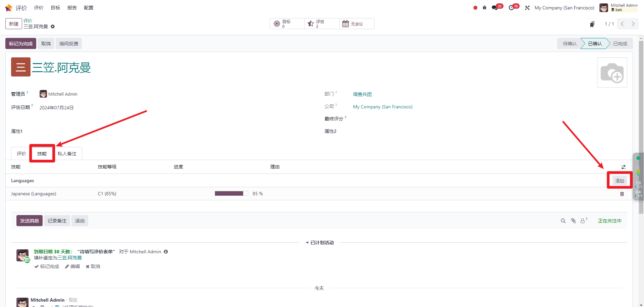
Task: Click the gear icon next to record name
Action: coord(53,27)
